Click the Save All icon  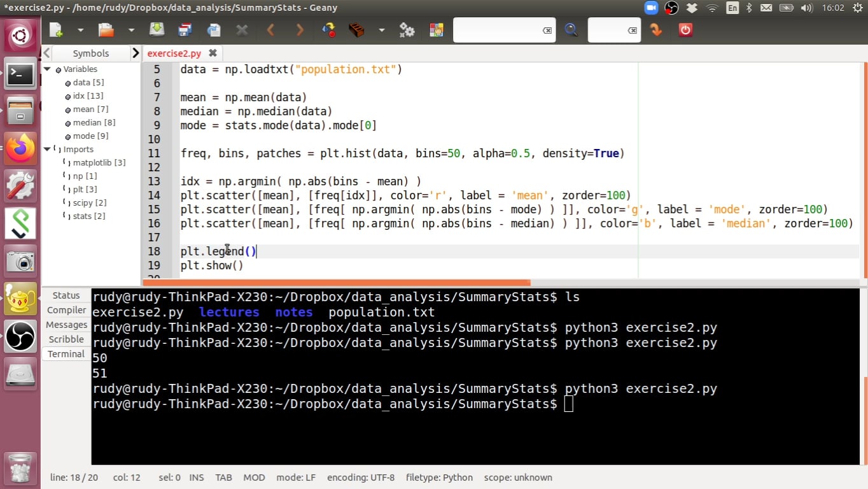pyautogui.click(x=185, y=30)
